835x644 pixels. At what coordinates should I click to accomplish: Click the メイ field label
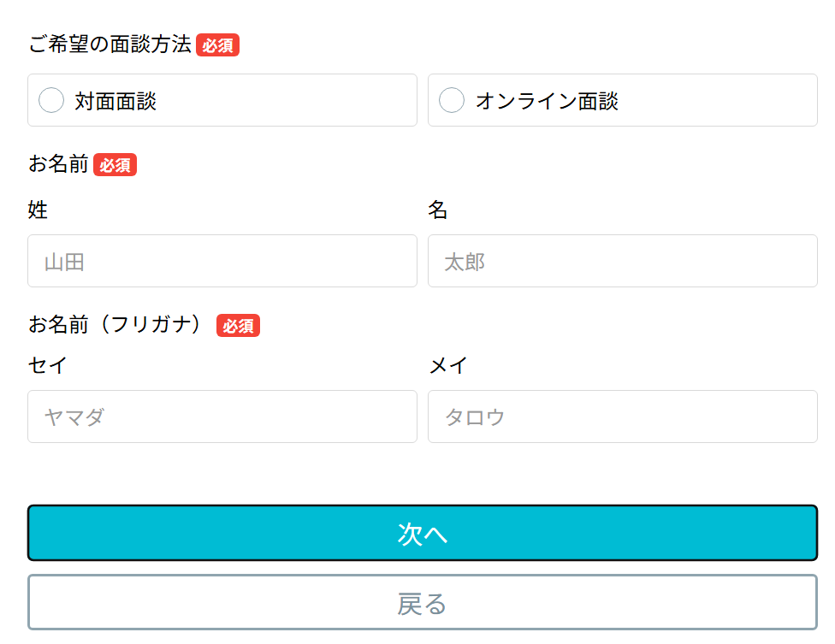pyautogui.click(x=448, y=366)
